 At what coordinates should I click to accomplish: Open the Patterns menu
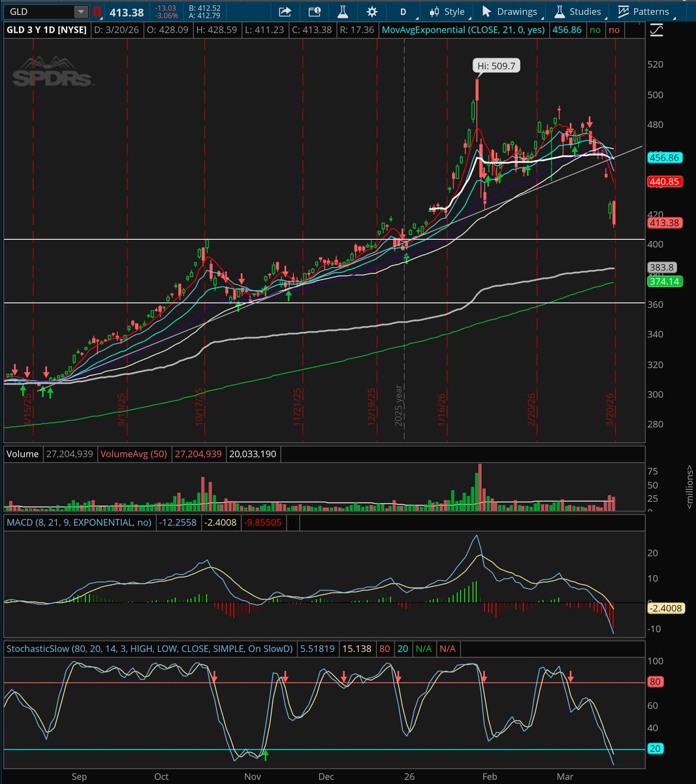click(643, 12)
